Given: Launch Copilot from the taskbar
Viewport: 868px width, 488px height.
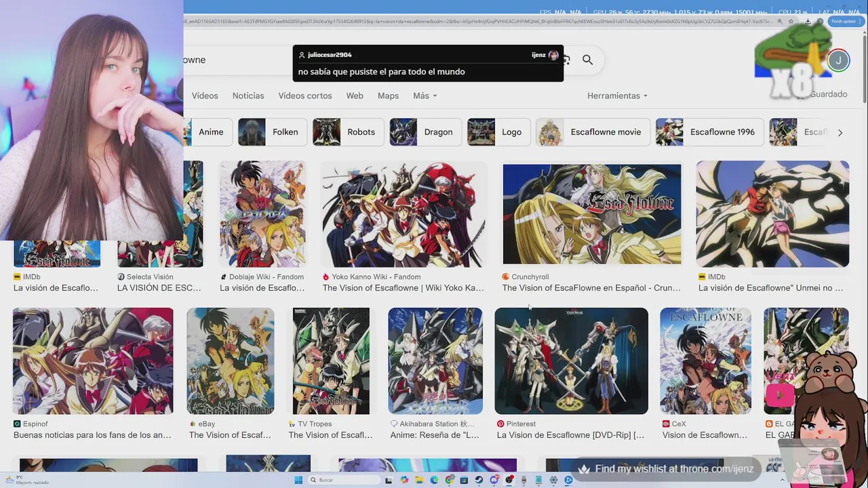Looking at the screenshot, I should [404, 480].
